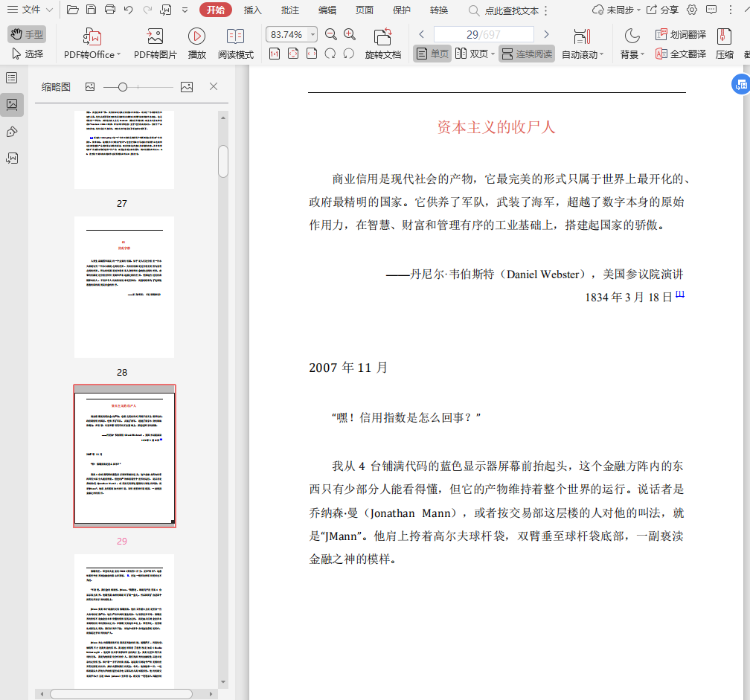This screenshot has height=700, width=750.
Task: Click the zoom in magnifier icon
Action: tap(350, 34)
